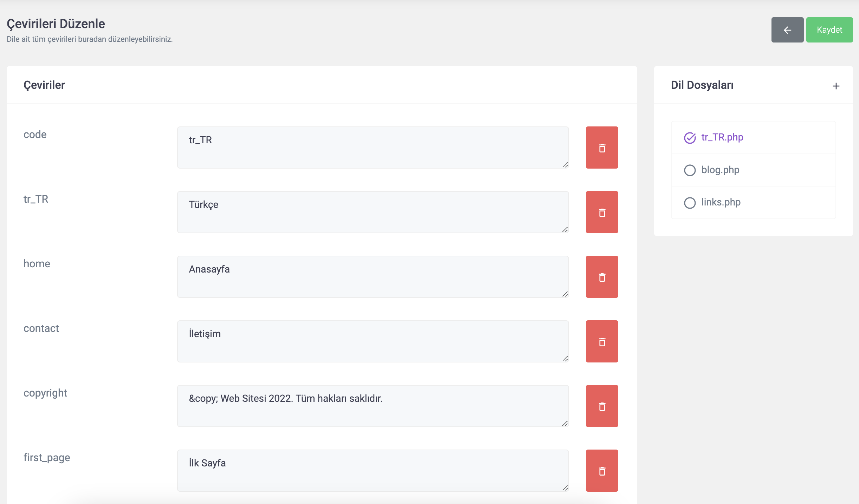Delete the tr_TR translation row

tap(602, 212)
